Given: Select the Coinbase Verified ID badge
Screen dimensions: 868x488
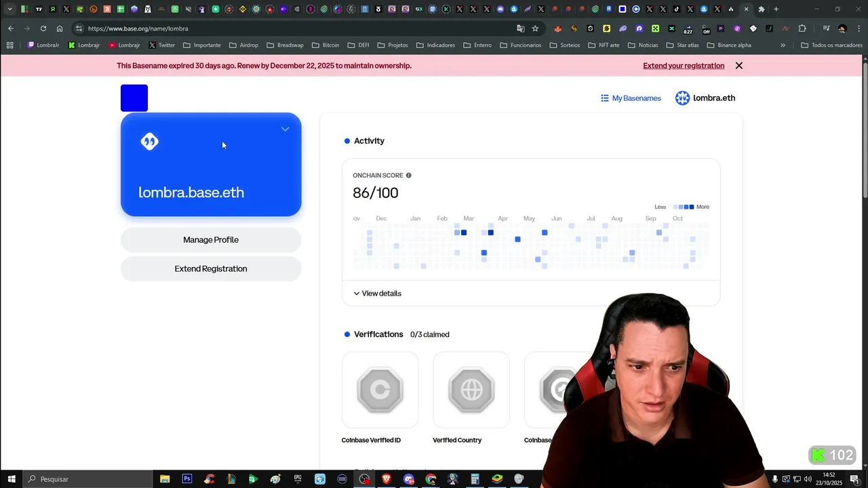Looking at the screenshot, I should (x=380, y=390).
